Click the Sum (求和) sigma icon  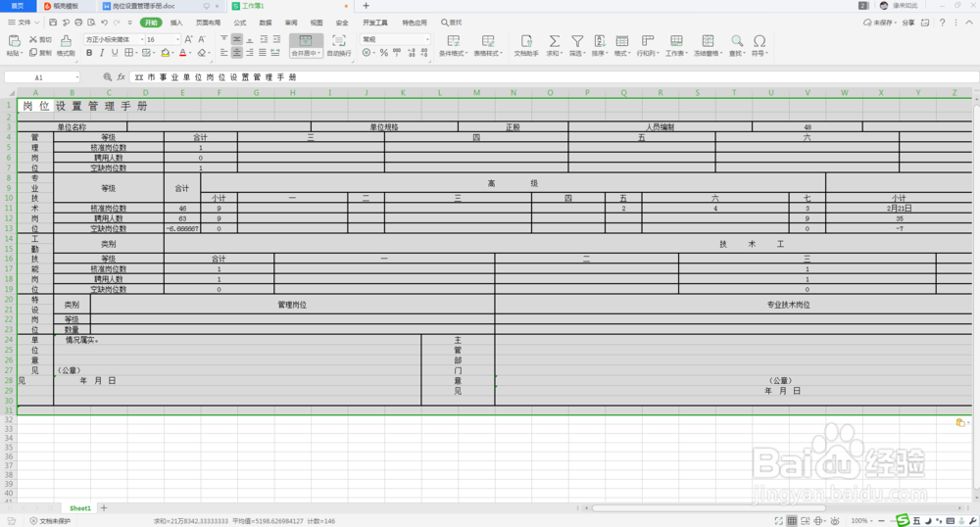(x=554, y=41)
